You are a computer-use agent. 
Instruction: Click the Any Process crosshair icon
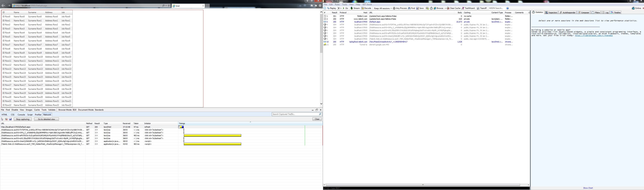[394, 8]
